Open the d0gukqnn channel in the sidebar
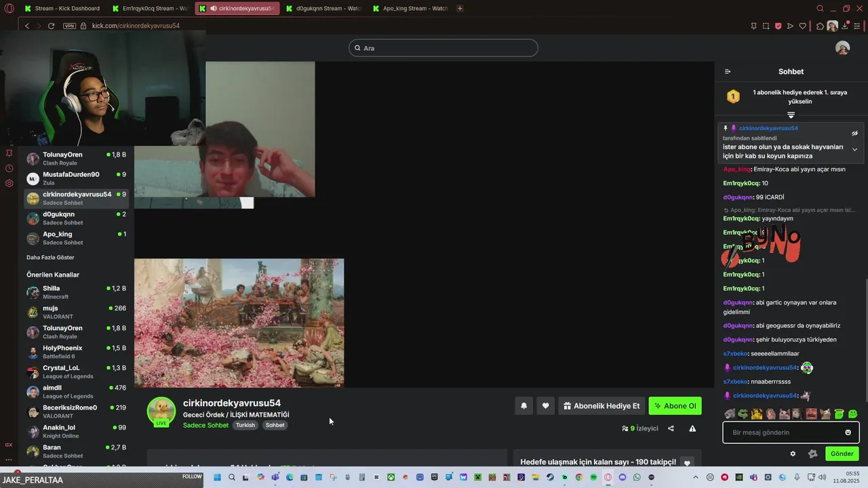This screenshot has height=488, width=868. (x=76, y=218)
